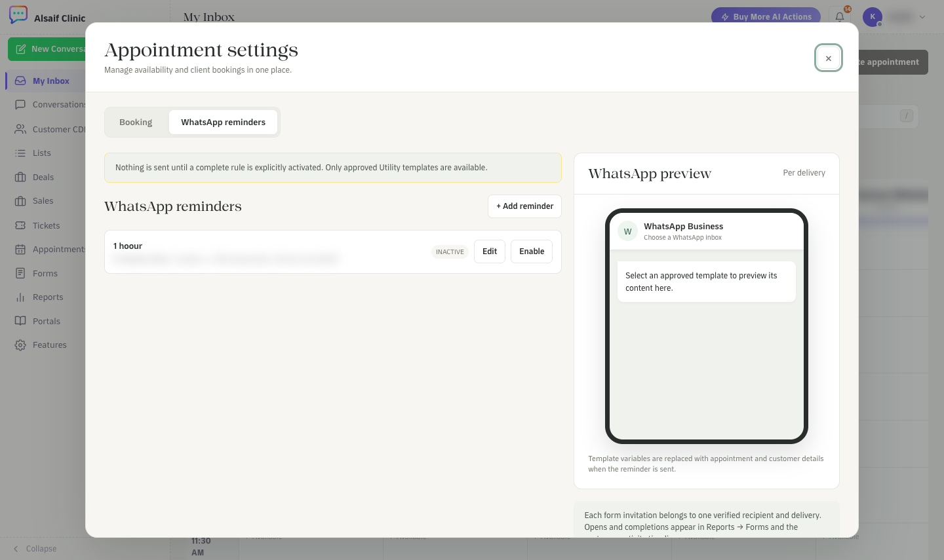Switch to the Booking tab
944x560 pixels.
pos(136,122)
